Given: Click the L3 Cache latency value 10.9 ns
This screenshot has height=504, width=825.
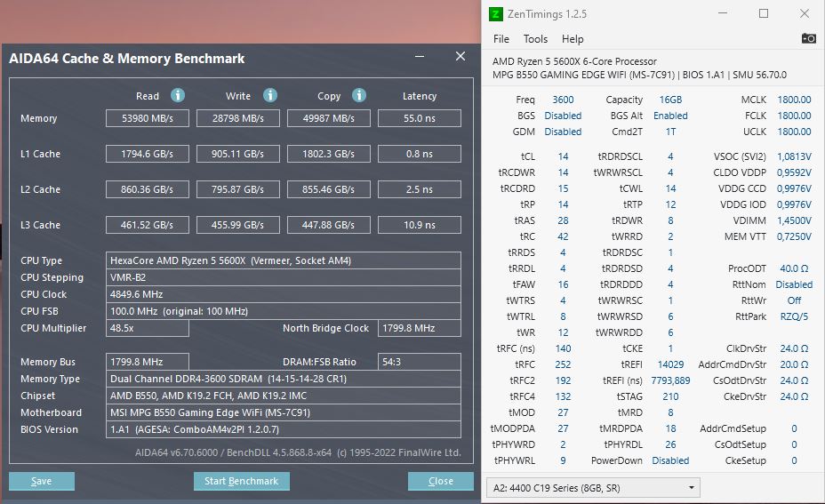Looking at the screenshot, I should click(420, 225).
